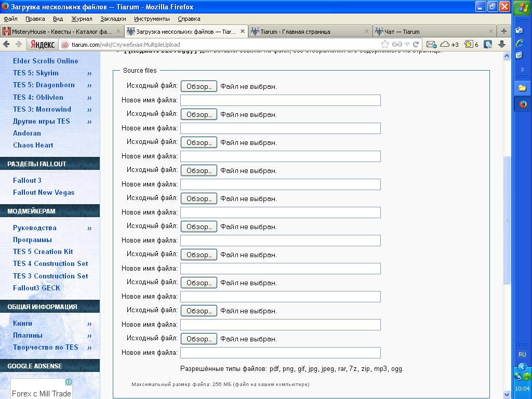The image size is (532, 399).
Task: Click last Обзор… browse button
Action: point(199,339)
